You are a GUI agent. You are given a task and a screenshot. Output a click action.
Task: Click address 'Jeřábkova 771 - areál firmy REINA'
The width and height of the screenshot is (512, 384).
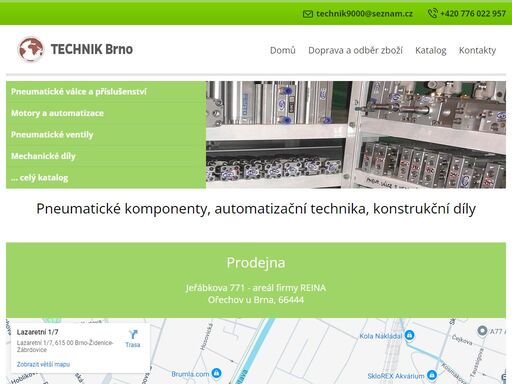[256, 288]
